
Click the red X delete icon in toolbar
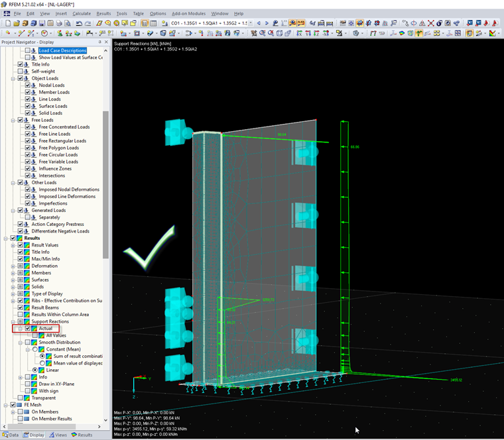[x=430, y=23]
